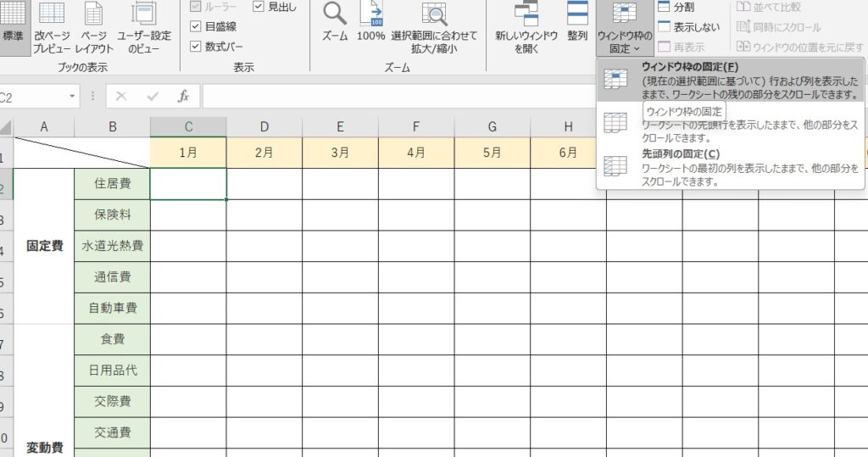Click the fx insert function icon
The height and width of the screenshot is (457, 868).
coord(183,96)
